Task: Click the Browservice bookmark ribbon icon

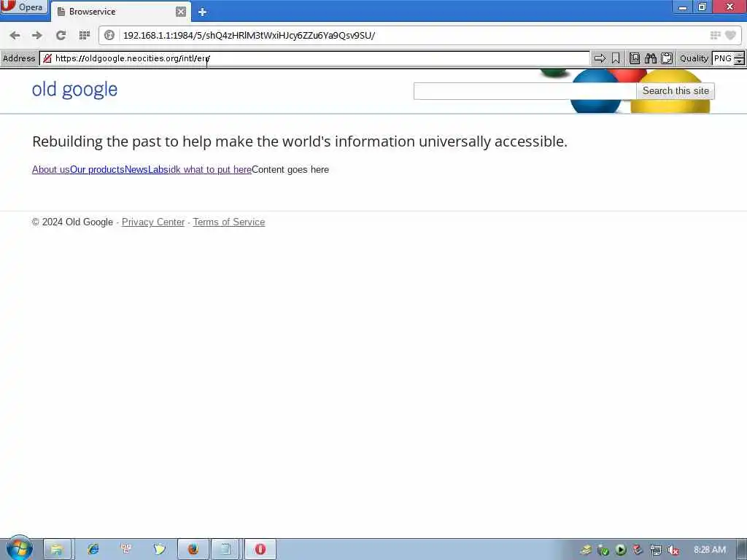Action: (x=616, y=58)
